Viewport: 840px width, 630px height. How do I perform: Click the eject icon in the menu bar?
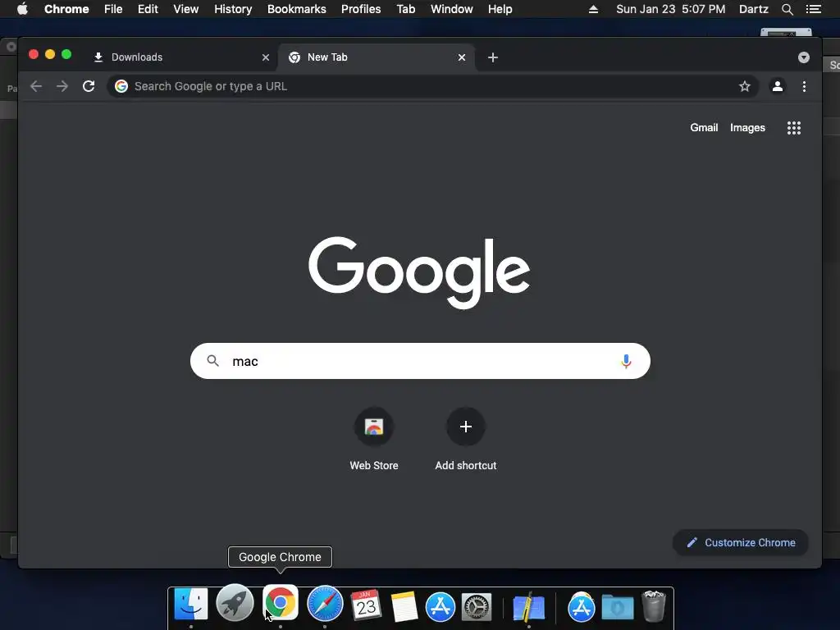point(593,9)
